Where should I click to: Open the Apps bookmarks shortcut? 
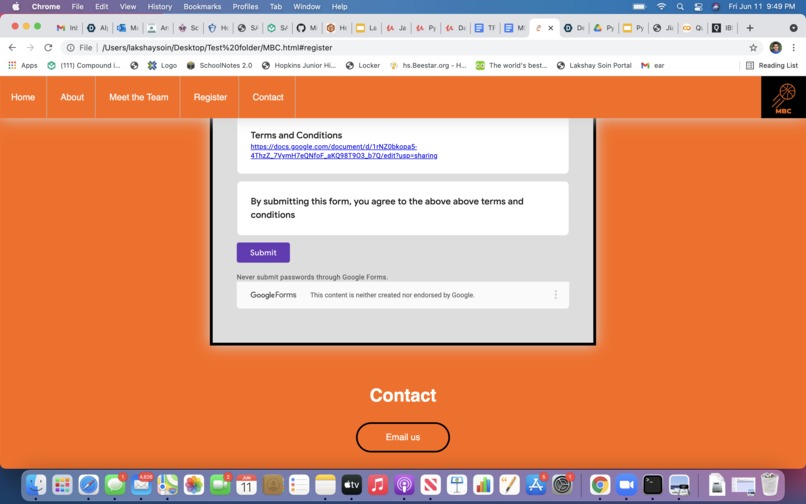(23, 65)
